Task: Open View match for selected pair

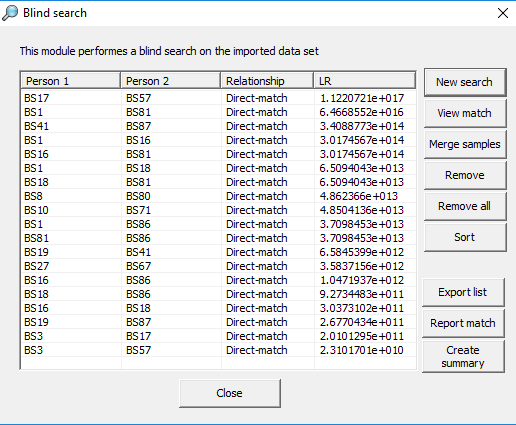Action: 465,113
